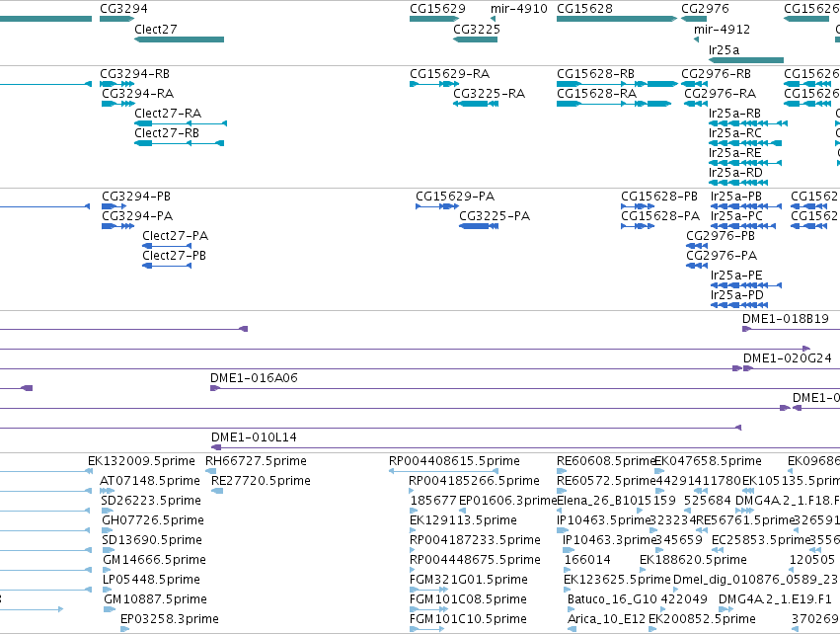Select protein CG15628-PA
840x634 pixels.
(x=638, y=226)
